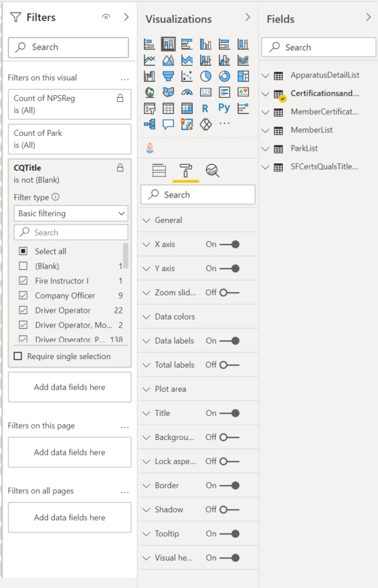
Task: Select the Q&A speech bubble visual
Action: click(168, 124)
